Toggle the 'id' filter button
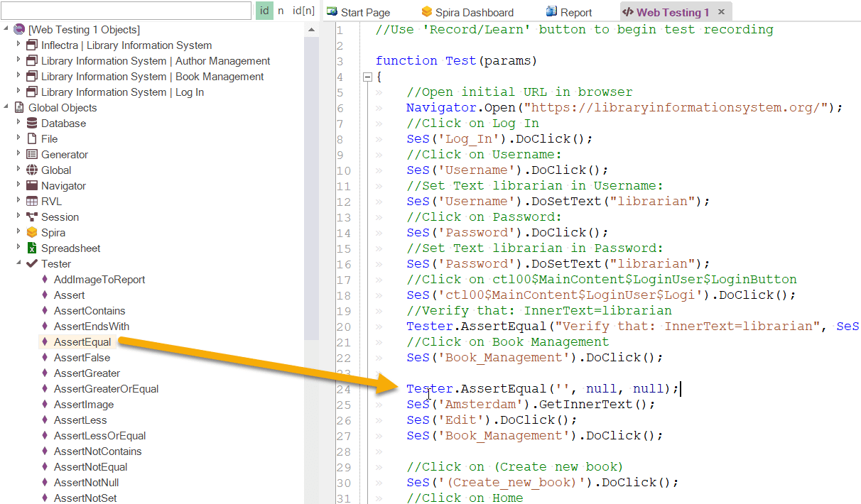Viewport: 861px width, 504px height. pos(264,11)
